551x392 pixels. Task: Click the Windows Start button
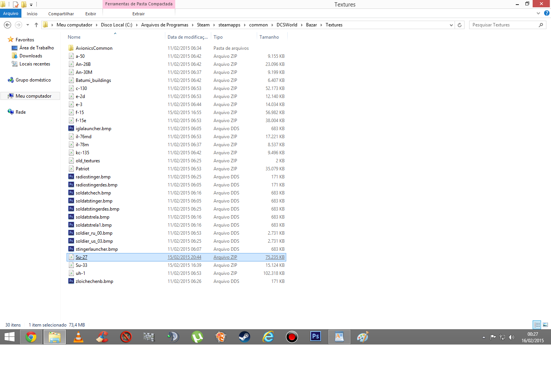click(x=10, y=337)
